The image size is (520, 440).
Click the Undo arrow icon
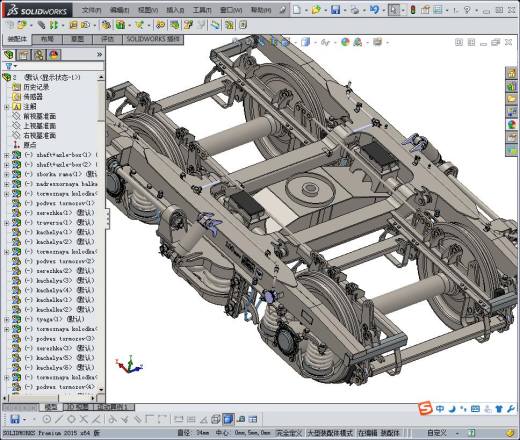coord(374,10)
